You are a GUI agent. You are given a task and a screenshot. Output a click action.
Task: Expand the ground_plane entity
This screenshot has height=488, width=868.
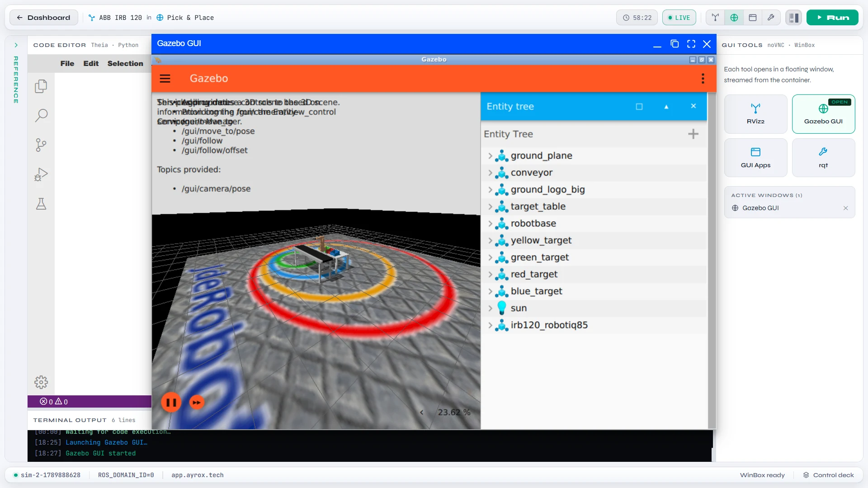click(490, 156)
